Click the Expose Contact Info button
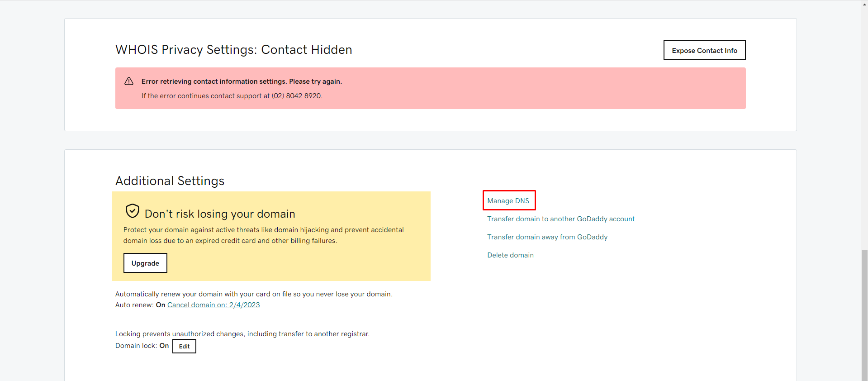Viewport: 868px width, 381px height. click(704, 50)
